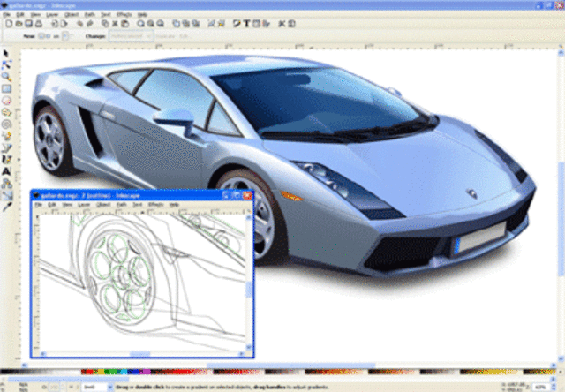Click the zoom percentage stepper

click(554, 388)
